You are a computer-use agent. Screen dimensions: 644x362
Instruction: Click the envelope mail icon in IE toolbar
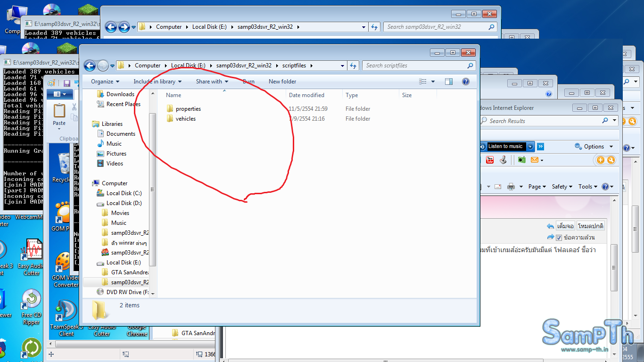[534, 160]
